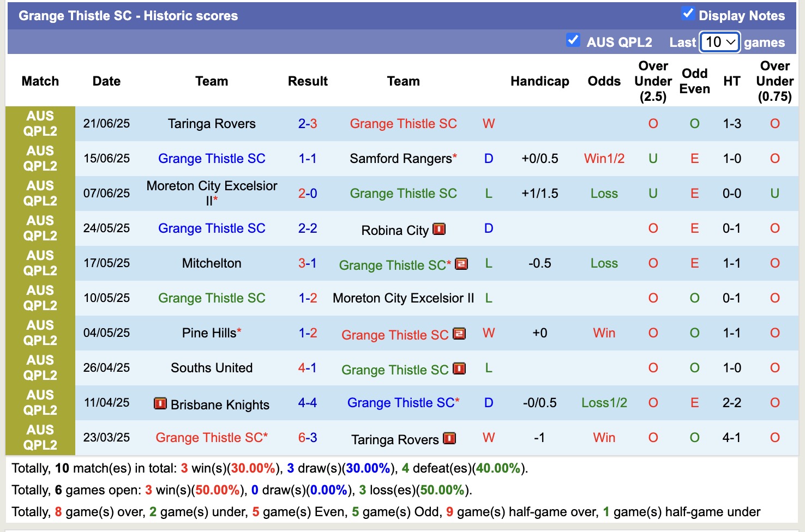The width and height of the screenshot is (805, 532).
Task: Select the Grange Thistle SC link on 15/06/25 row
Action: click(x=212, y=159)
